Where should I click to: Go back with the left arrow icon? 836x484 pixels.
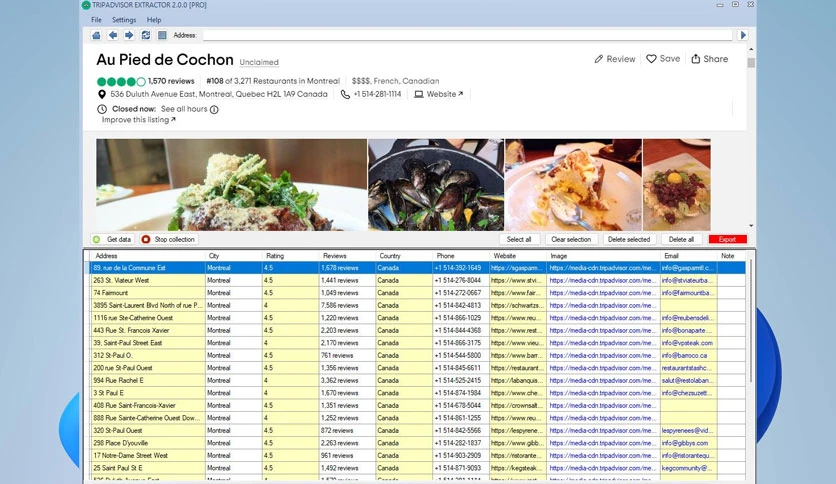coord(112,35)
